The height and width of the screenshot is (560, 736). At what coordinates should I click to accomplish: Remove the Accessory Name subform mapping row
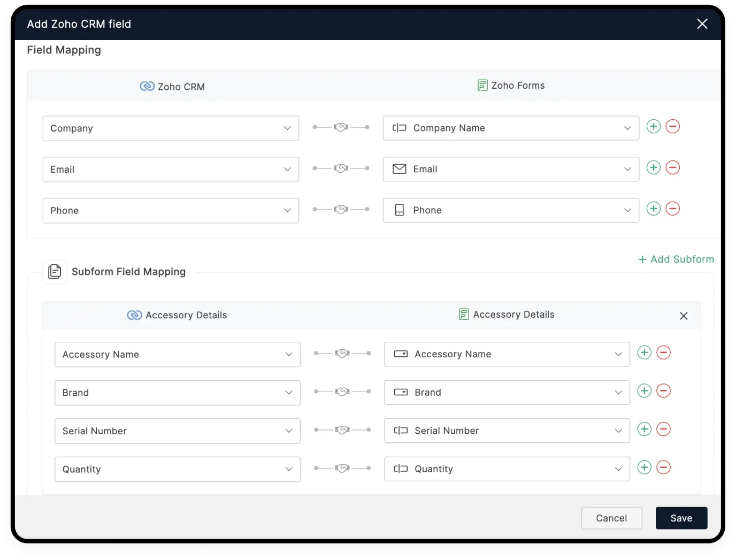pos(663,353)
